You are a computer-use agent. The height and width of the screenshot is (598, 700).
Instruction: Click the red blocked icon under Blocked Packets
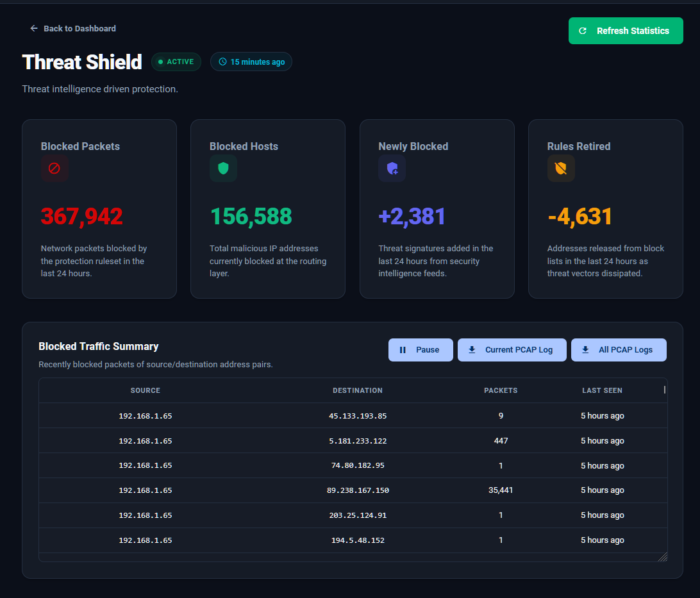(54, 168)
